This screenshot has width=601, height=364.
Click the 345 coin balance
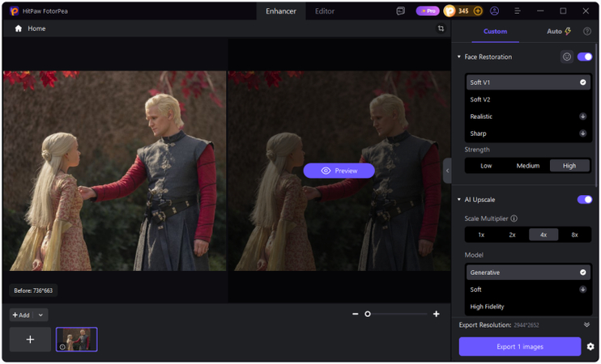pyautogui.click(x=463, y=11)
